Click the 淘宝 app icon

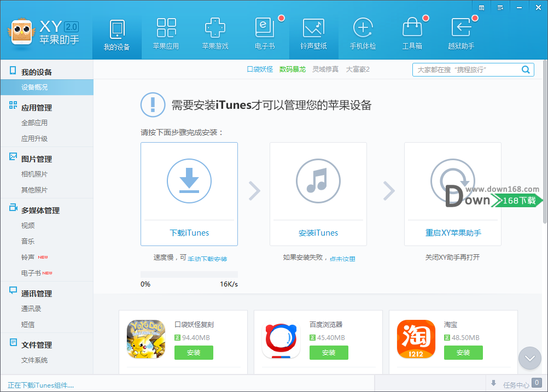(x=416, y=339)
